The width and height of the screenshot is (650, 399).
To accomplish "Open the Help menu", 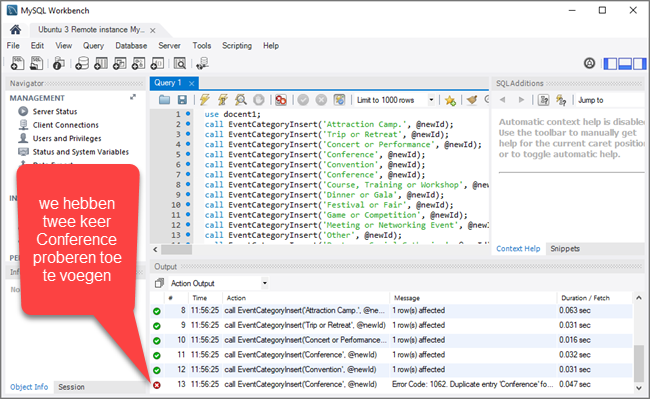I will [x=271, y=46].
